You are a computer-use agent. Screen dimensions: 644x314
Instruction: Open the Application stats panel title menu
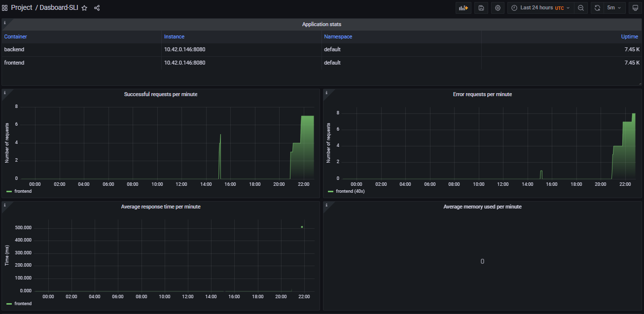[x=322, y=24]
